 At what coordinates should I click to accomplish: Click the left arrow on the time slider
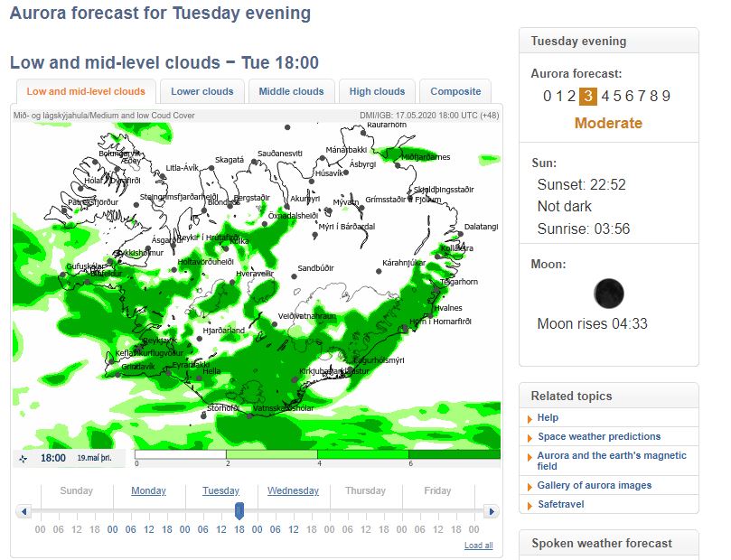click(x=24, y=512)
